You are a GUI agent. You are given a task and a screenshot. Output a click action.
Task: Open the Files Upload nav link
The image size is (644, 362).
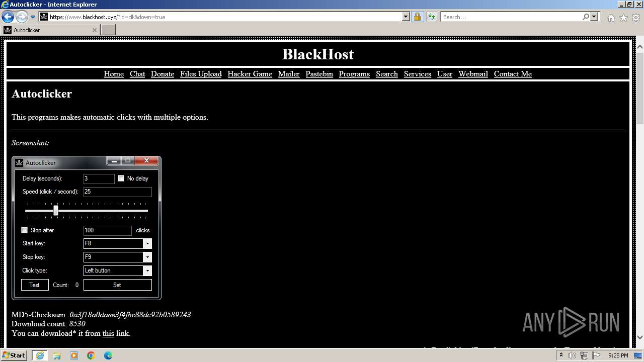pos(201,74)
